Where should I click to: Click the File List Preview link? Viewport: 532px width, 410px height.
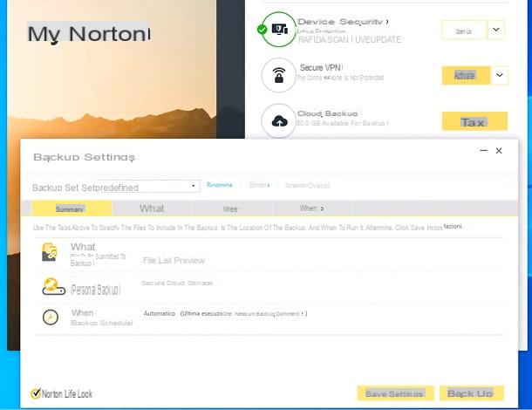pyautogui.click(x=174, y=260)
